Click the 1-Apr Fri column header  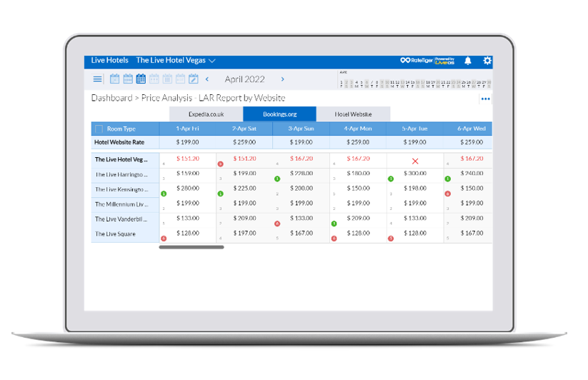[x=187, y=129]
